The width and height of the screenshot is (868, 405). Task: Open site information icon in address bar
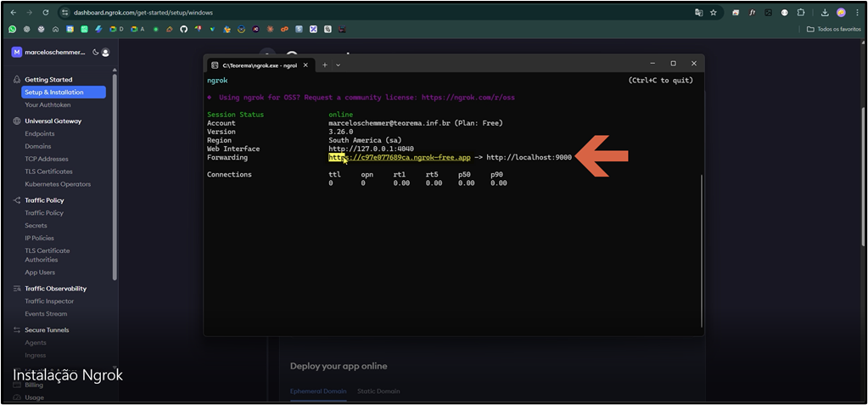pyautogui.click(x=65, y=12)
